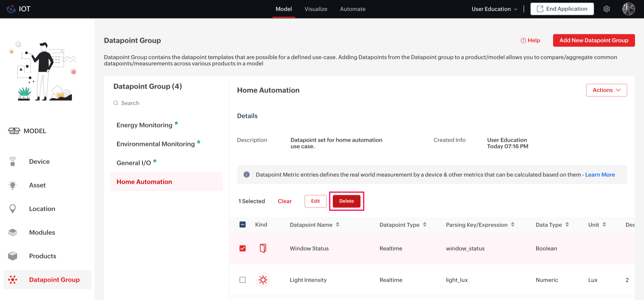Image resolution: width=644 pixels, height=300 pixels.
Task: Click the IOT logo icon
Action: click(x=11, y=9)
